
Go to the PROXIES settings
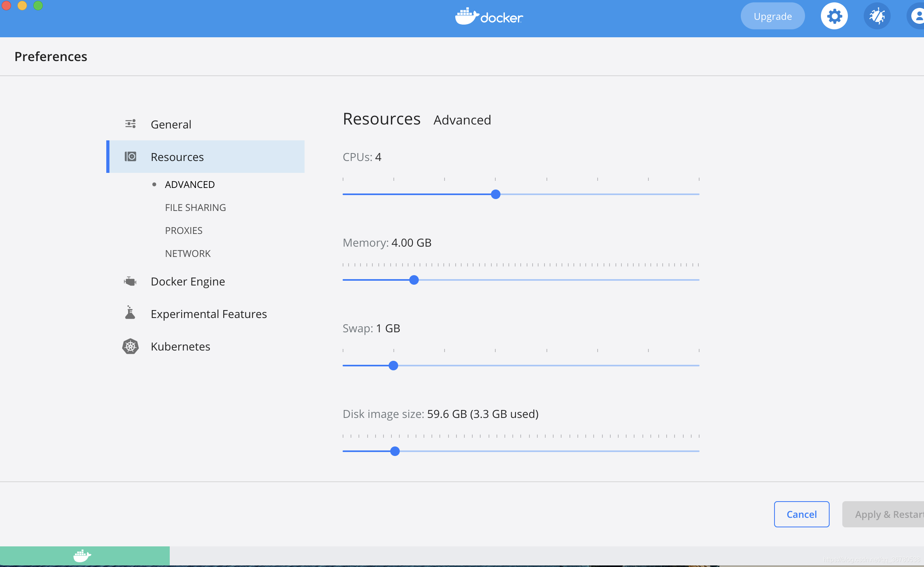pyautogui.click(x=184, y=230)
